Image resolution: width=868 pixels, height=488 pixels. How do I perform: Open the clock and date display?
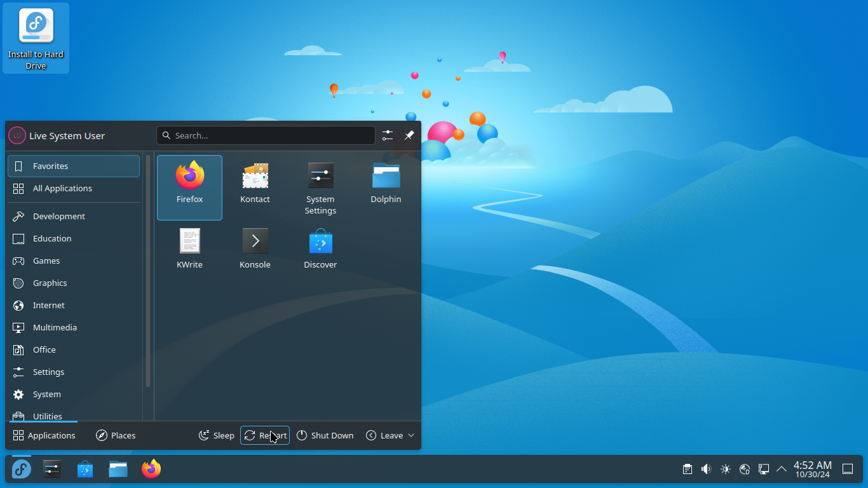813,470
